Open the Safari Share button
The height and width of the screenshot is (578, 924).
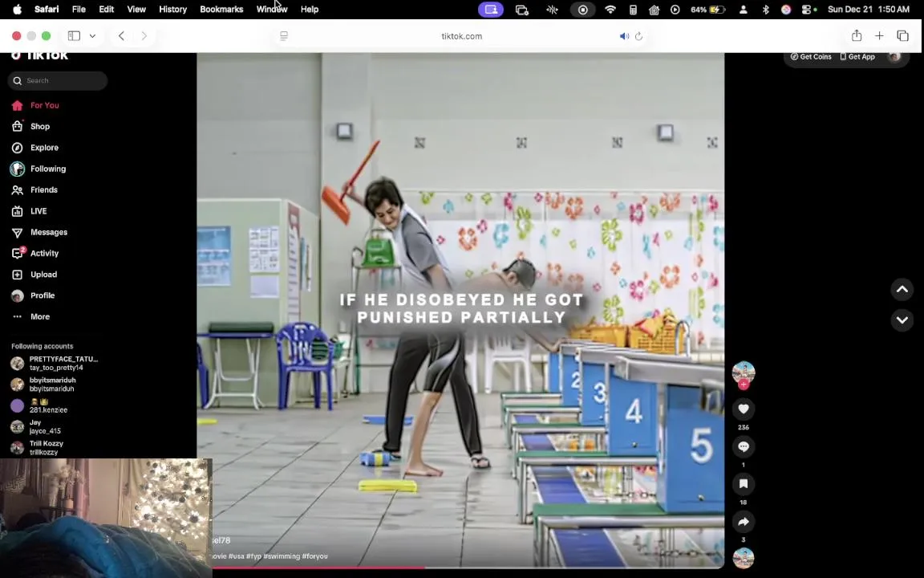pyautogui.click(x=857, y=36)
